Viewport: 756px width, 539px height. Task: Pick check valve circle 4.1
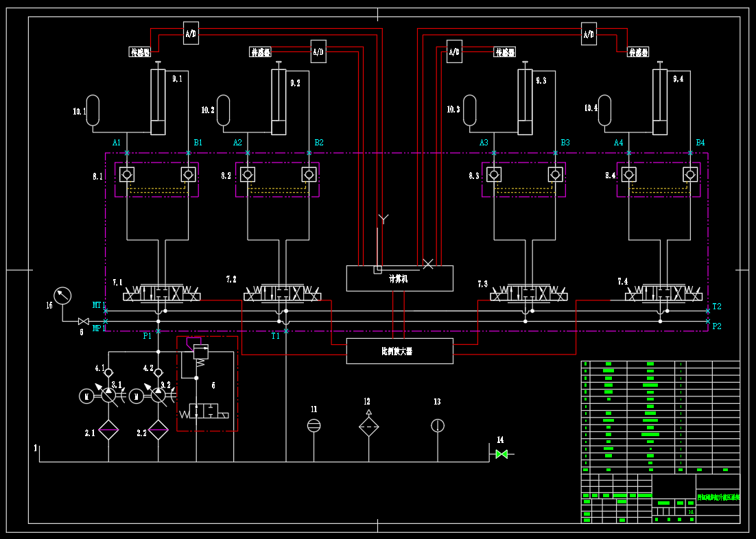108,372
